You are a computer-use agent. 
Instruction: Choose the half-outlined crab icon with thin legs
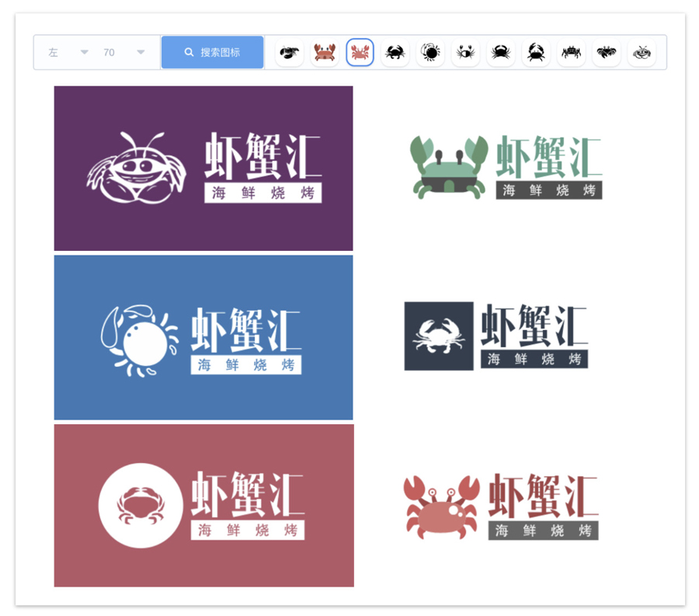coord(465,53)
